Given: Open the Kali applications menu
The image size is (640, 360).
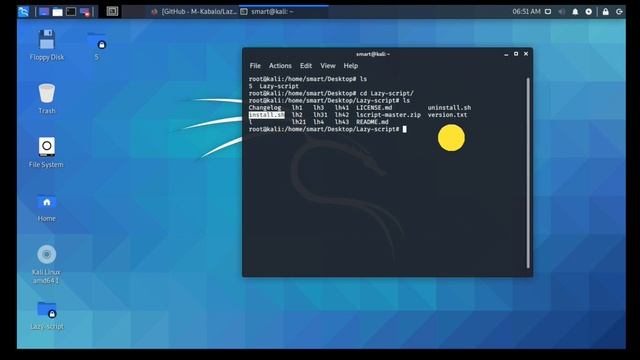Looking at the screenshot, I should (24, 11).
